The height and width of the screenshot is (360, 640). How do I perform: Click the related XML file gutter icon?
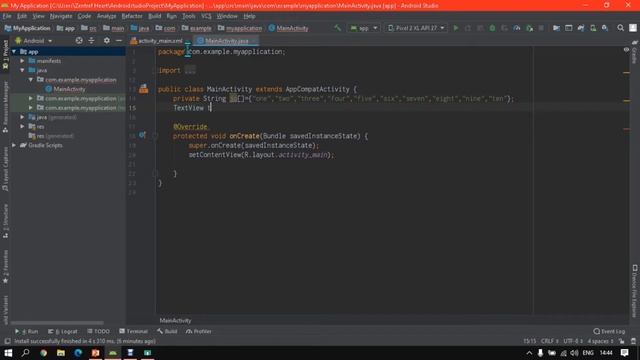click(x=143, y=89)
